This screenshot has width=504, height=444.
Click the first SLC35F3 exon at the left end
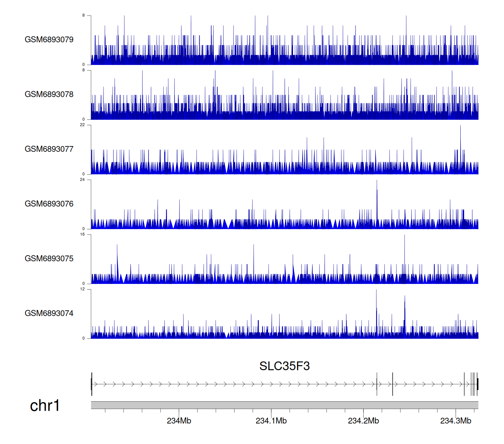click(91, 384)
